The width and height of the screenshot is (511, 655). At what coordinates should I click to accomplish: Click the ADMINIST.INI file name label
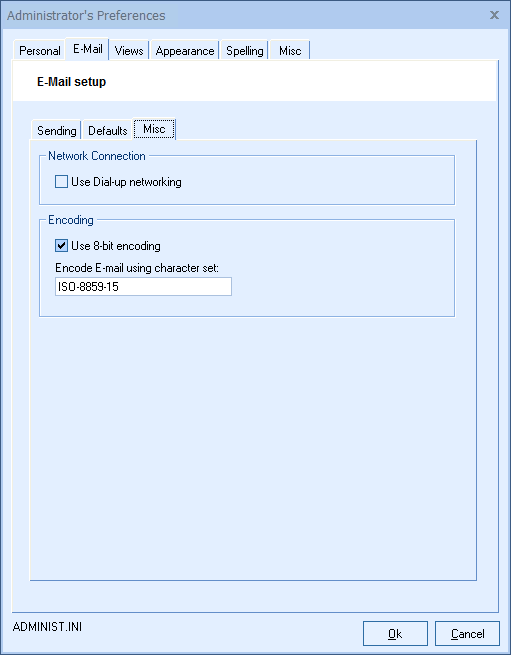[x=47, y=627]
